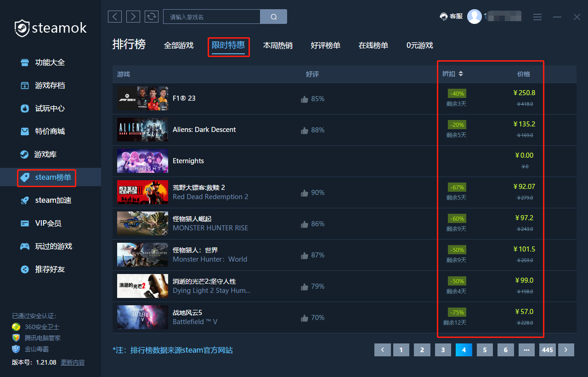Go to page 2
Image resolution: width=588 pixels, height=377 pixels.
(422, 350)
